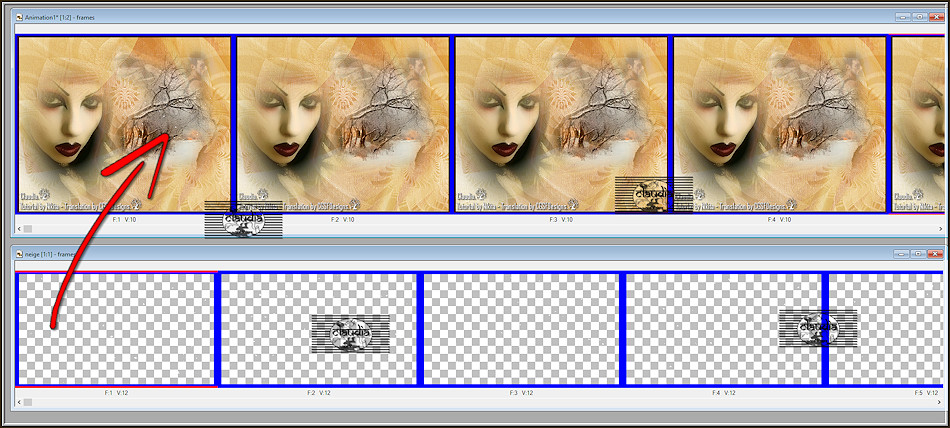Screen dimensions: 950x428
Task: Select frame F:2 in the Animation1 window
Action: [343, 124]
